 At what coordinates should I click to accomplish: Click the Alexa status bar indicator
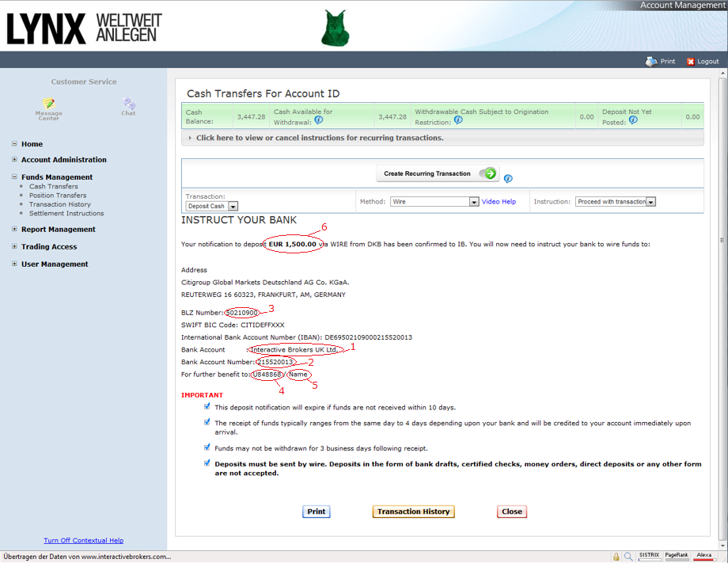click(703, 556)
